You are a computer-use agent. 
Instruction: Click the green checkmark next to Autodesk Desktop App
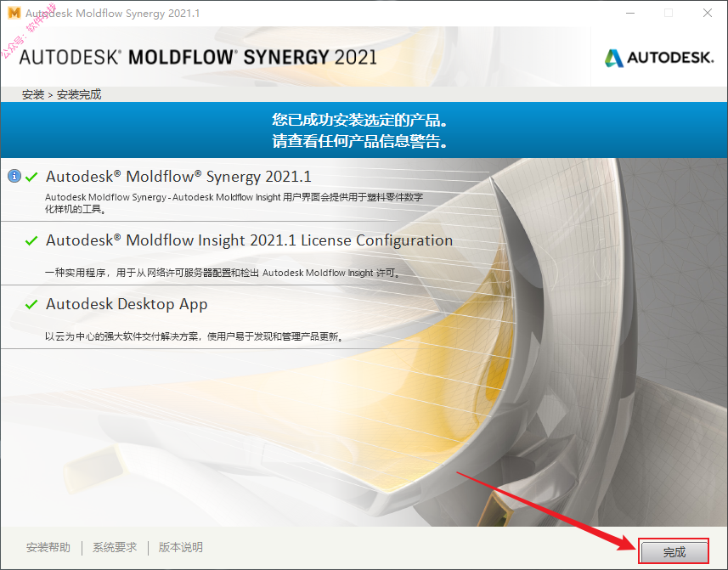[x=31, y=304]
